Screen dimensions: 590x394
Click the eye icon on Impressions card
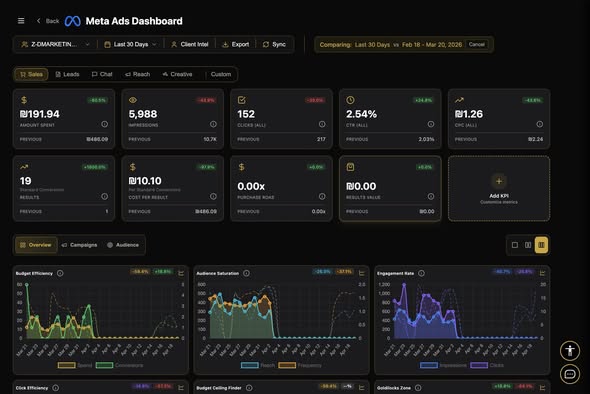(133, 100)
